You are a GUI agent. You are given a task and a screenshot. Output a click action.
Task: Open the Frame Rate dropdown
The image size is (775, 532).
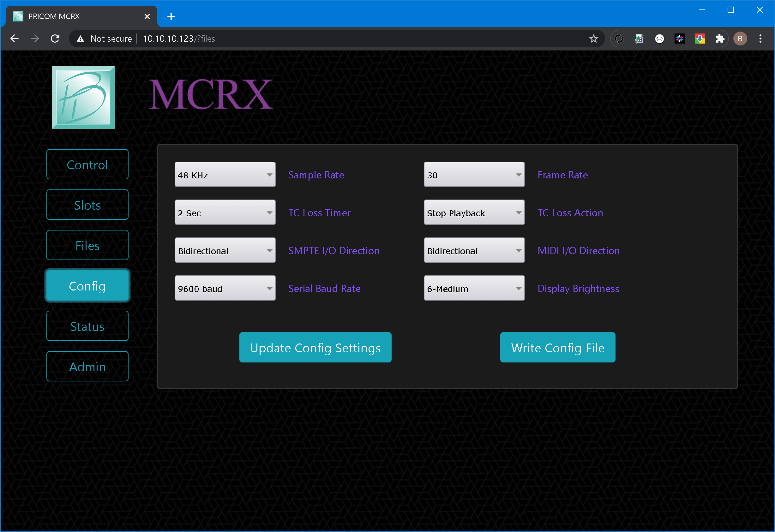point(474,175)
